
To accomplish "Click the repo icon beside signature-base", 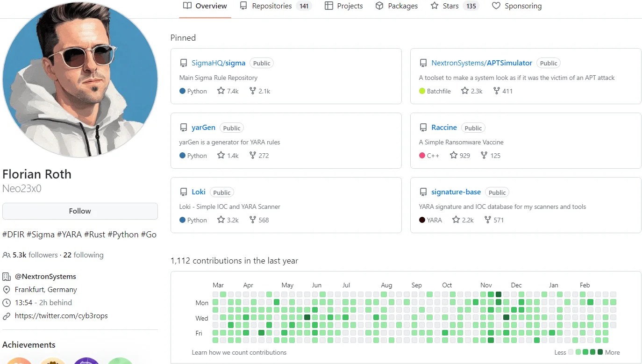I will (423, 192).
